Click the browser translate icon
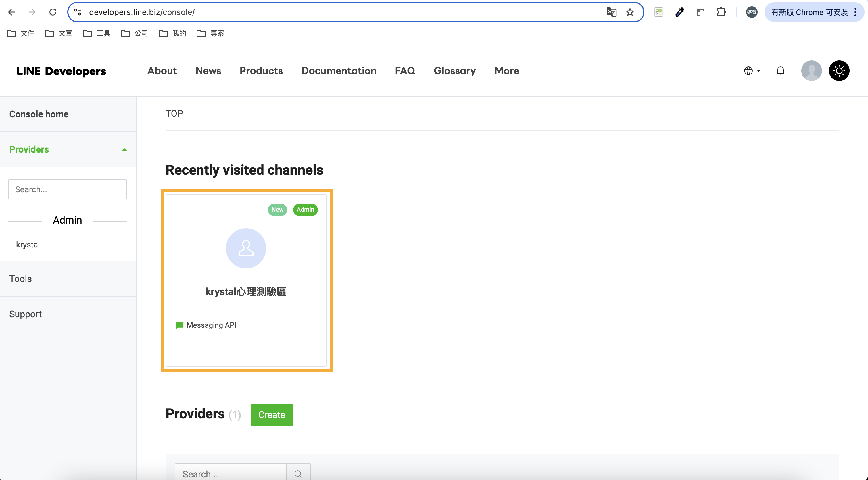The image size is (868, 480). (x=612, y=12)
